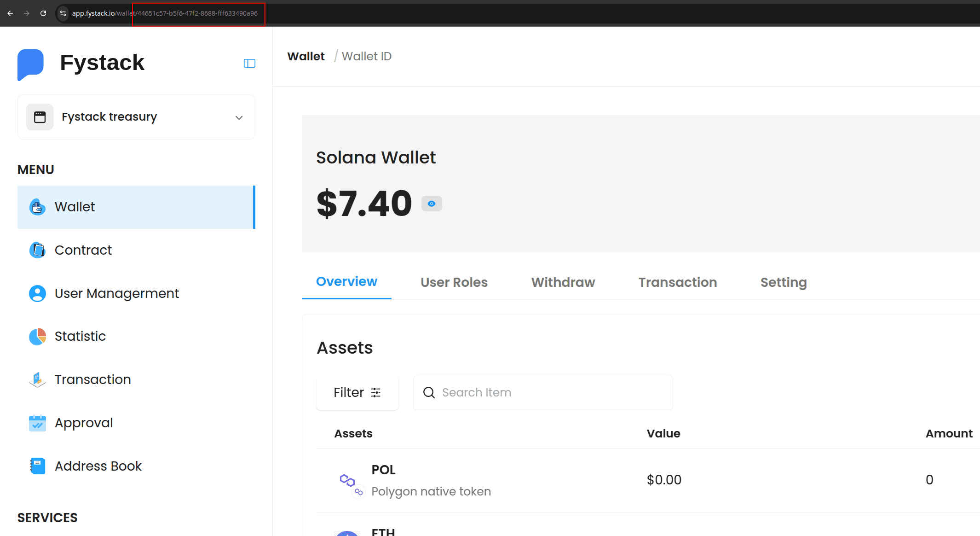The width and height of the screenshot is (980, 536).
Task: Expand workspace selector chevron arrow
Action: (x=239, y=118)
